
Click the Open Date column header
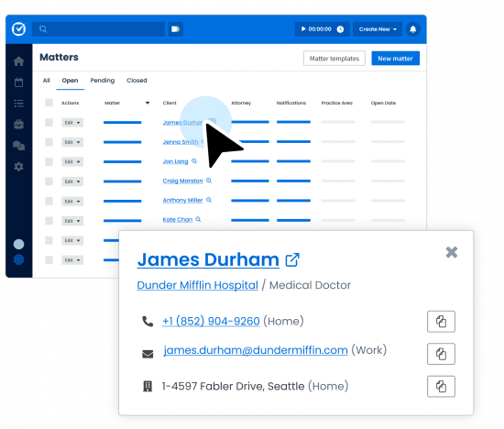tap(383, 103)
